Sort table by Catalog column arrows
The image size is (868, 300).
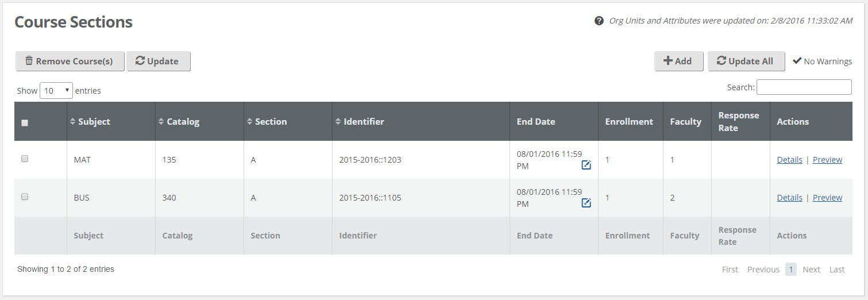pos(161,121)
